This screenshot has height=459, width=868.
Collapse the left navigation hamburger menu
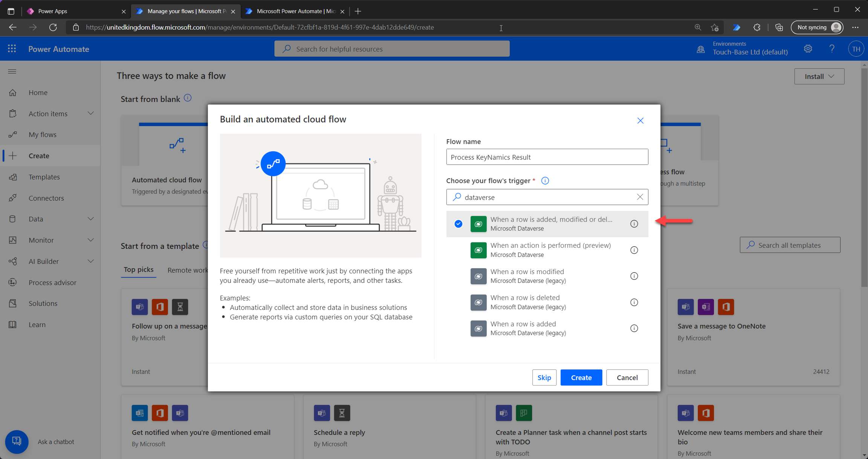12,71
